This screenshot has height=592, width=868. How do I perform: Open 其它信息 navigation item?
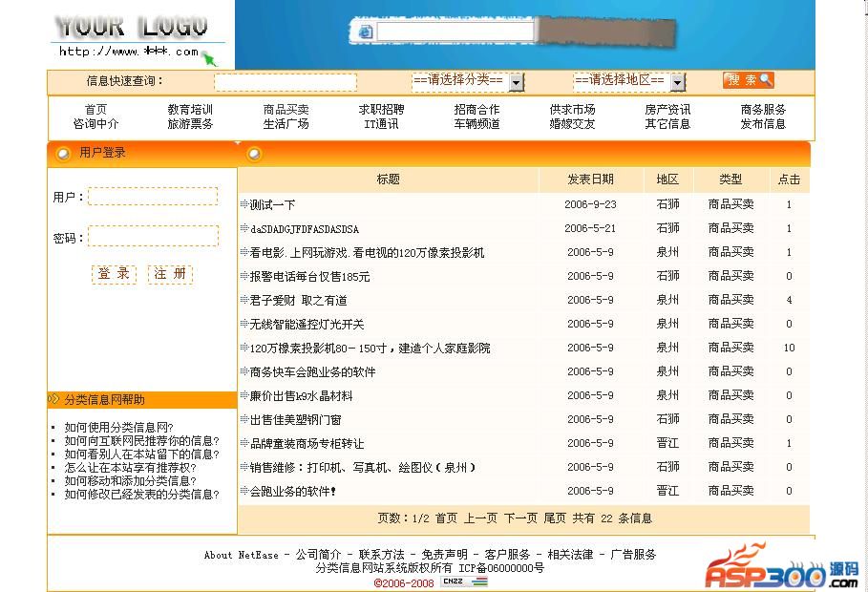coord(667,123)
